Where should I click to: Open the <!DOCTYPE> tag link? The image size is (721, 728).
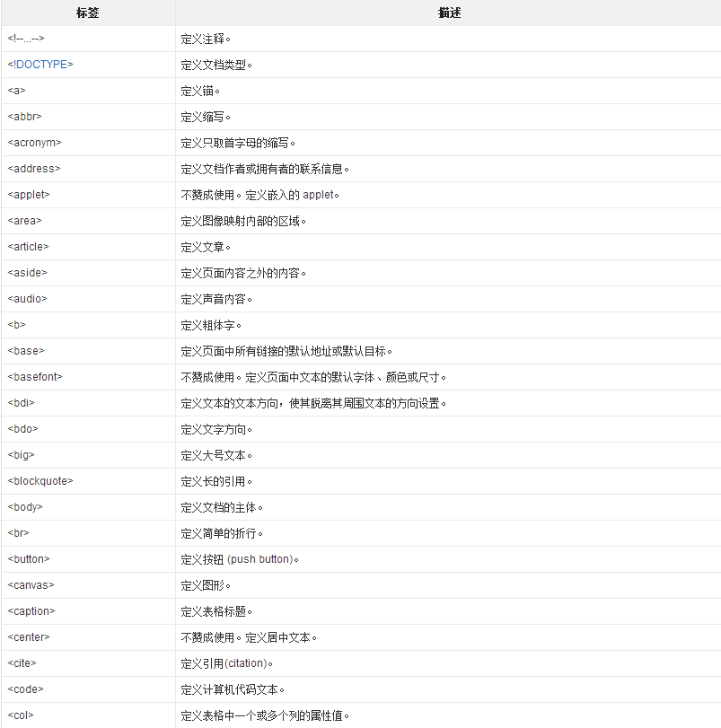click(x=40, y=65)
